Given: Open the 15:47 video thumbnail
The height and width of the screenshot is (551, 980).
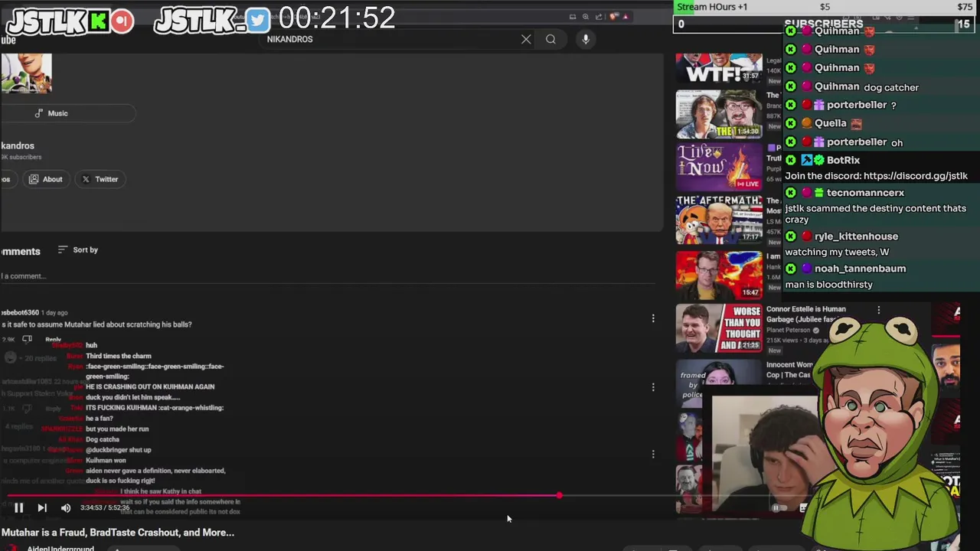Looking at the screenshot, I should coord(719,274).
